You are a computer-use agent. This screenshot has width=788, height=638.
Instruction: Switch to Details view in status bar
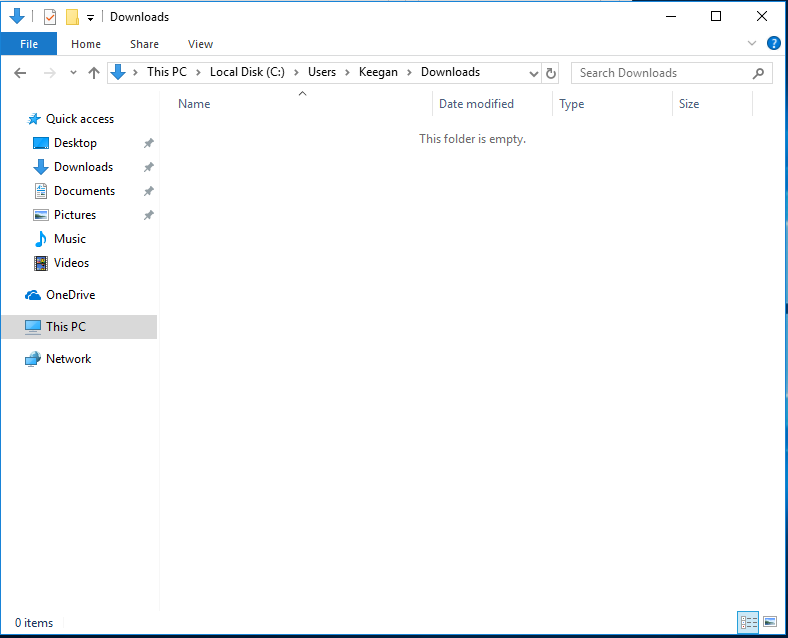tap(748, 622)
